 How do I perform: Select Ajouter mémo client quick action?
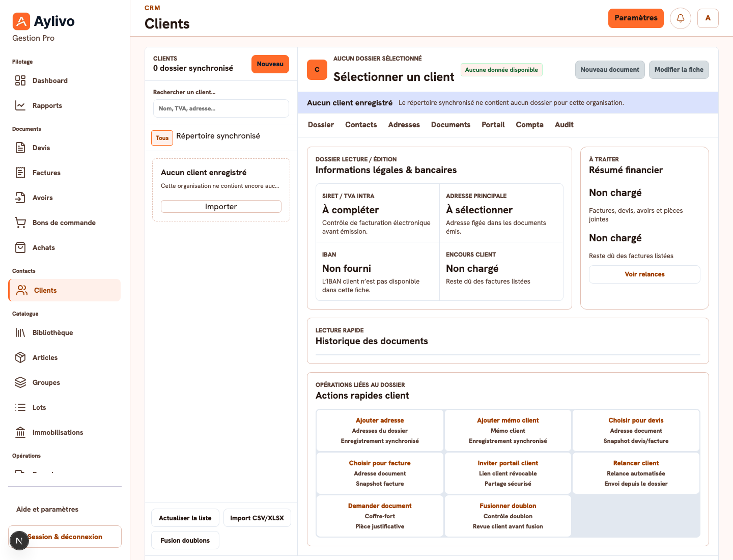click(x=508, y=431)
